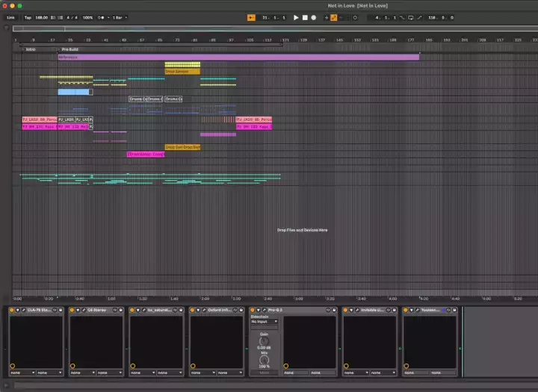Collapse Oxford Inflator parameters triangle
The height and width of the screenshot is (392, 538).
tap(198, 310)
